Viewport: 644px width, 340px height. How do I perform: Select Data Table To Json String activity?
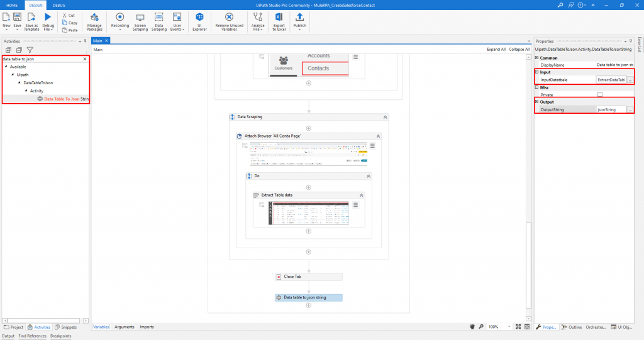click(64, 99)
